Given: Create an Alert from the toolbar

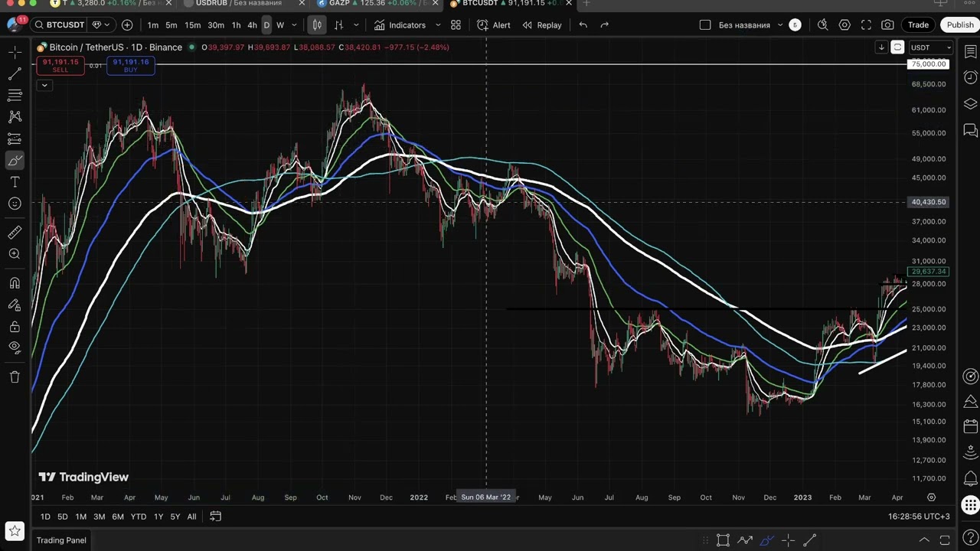Looking at the screenshot, I should 494,25.
